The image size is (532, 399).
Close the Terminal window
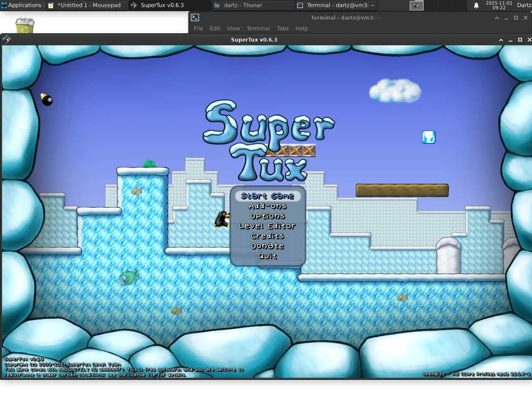point(525,18)
